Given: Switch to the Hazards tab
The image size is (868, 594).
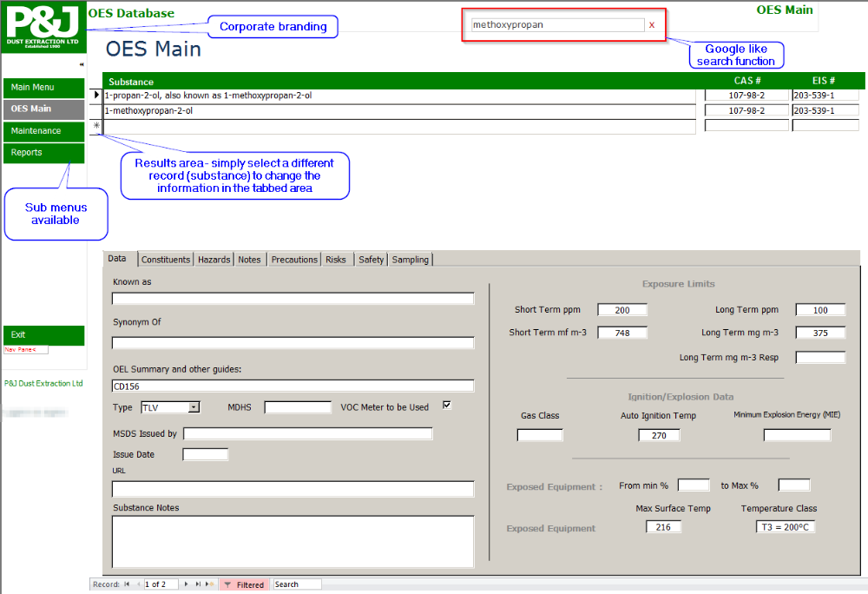Looking at the screenshot, I should (x=214, y=260).
